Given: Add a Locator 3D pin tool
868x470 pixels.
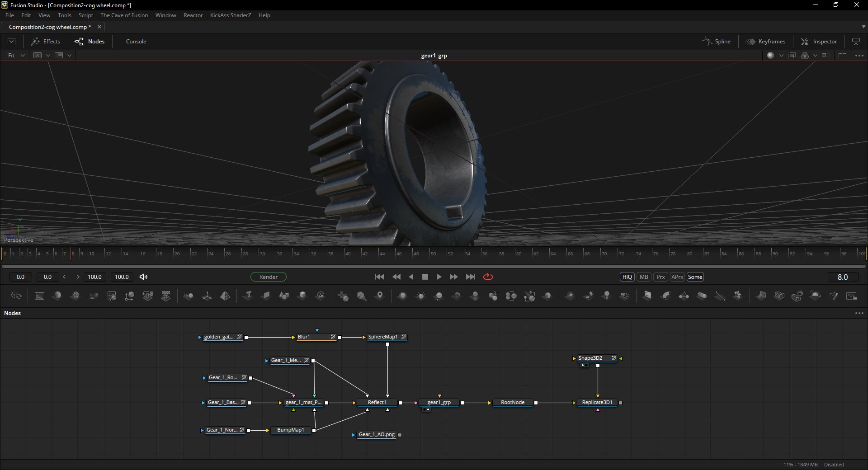Looking at the screenshot, I should coord(380,296).
